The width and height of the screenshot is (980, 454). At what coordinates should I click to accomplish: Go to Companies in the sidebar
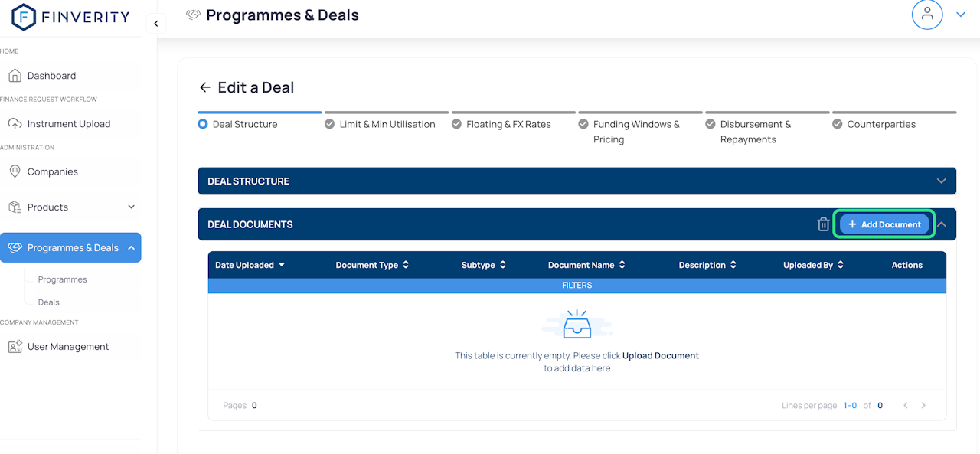click(52, 171)
